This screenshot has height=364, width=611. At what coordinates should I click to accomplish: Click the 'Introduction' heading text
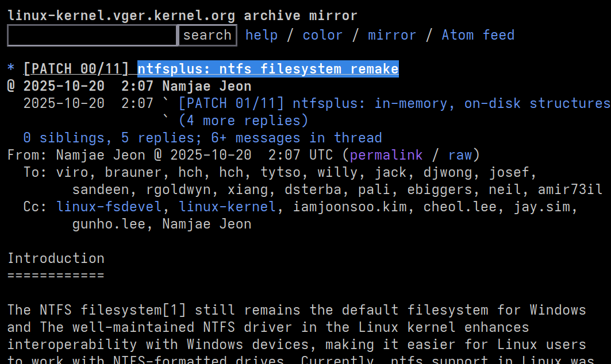pyautogui.click(x=56, y=258)
